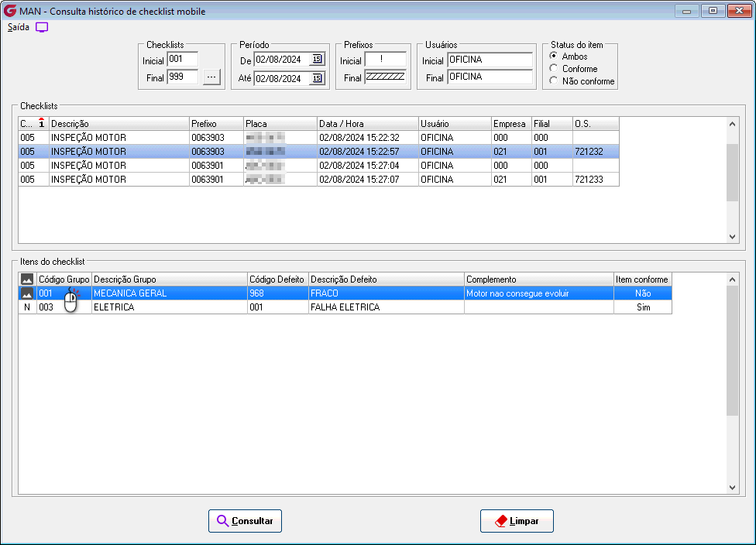The height and width of the screenshot is (545, 756).
Task: Click the Não item conforme cell
Action: tap(643, 293)
